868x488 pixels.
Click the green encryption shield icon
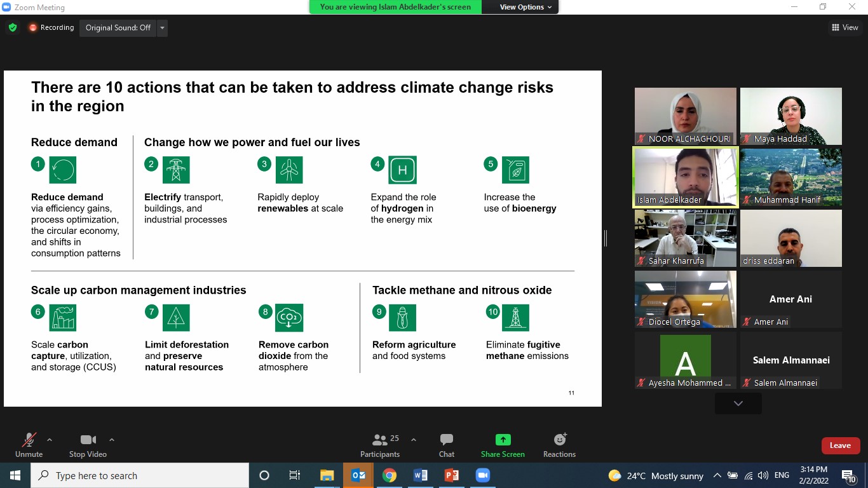coord(13,28)
